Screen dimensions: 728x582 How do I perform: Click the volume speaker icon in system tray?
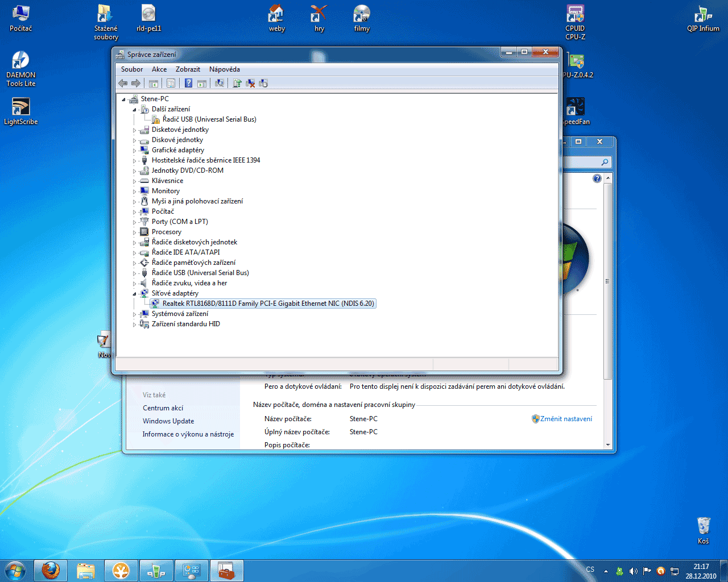click(633, 571)
